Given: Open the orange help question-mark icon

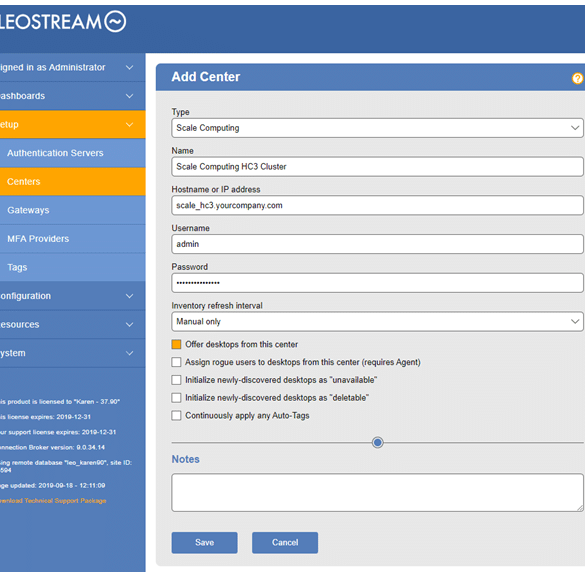Looking at the screenshot, I should click(x=577, y=78).
